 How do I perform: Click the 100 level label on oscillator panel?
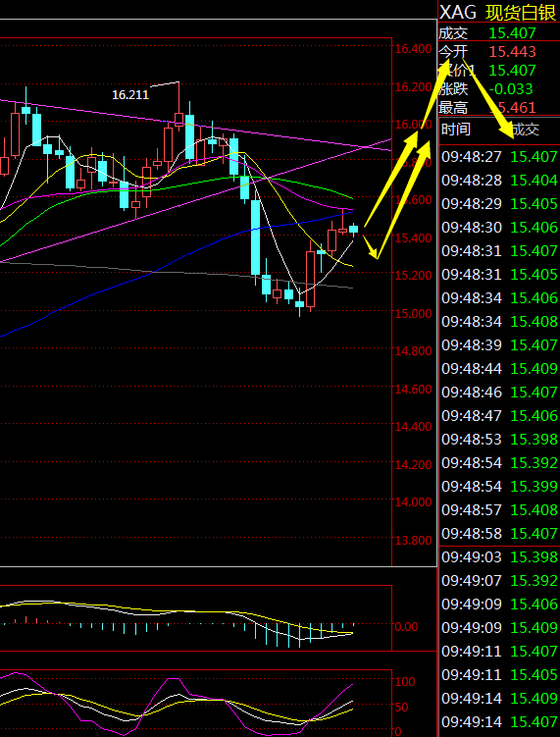pyautogui.click(x=406, y=681)
